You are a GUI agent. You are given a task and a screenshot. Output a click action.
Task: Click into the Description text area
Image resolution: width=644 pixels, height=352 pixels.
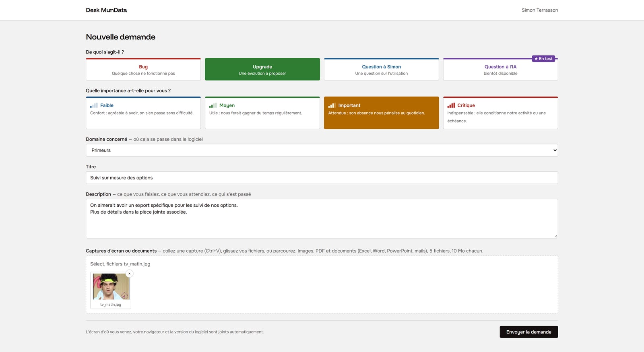(322, 218)
